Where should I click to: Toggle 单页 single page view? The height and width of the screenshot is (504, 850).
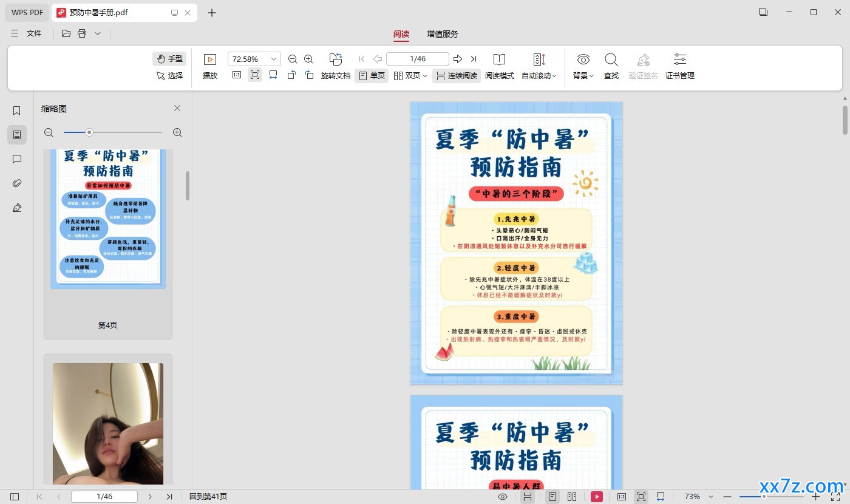pyautogui.click(x=372, y=76)
